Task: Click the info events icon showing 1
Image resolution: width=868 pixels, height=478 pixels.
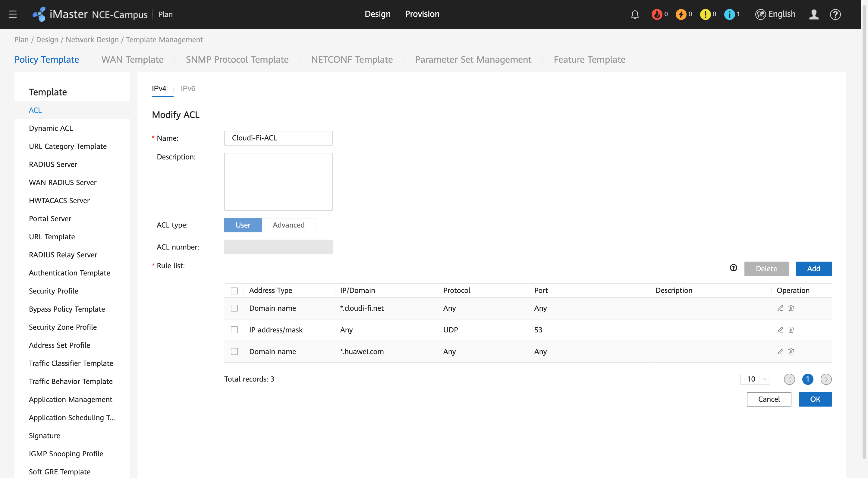Action: (730, 14)
